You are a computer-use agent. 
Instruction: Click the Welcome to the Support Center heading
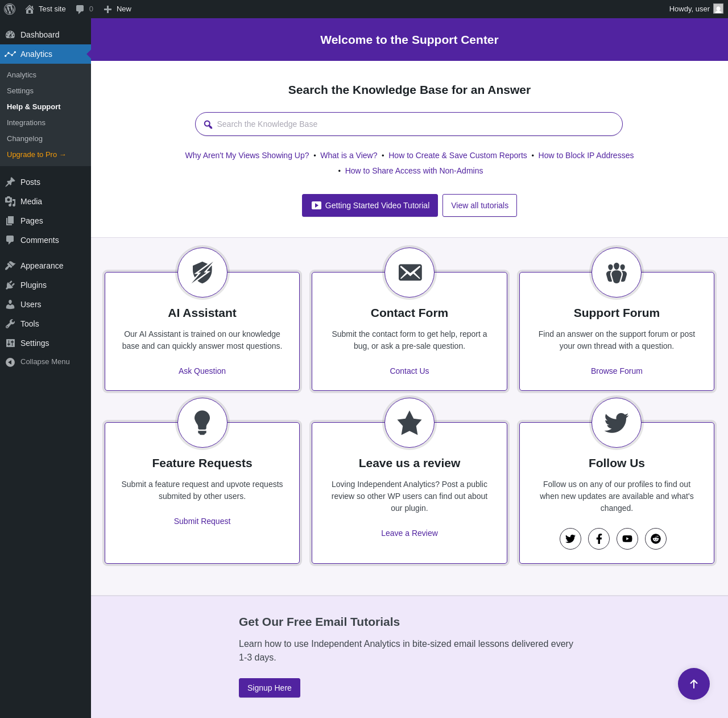tap(409, 40)
